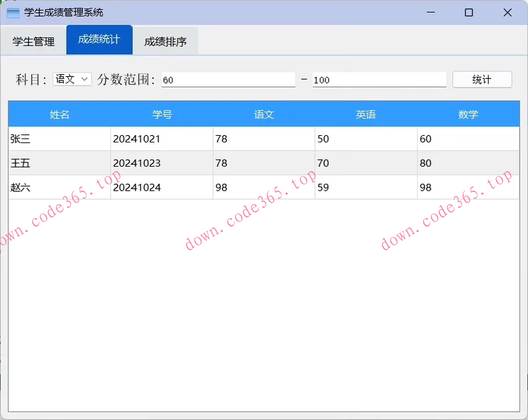
Task: Maximize the 学生成绩管理系统 window
Action: pos(469,13)
